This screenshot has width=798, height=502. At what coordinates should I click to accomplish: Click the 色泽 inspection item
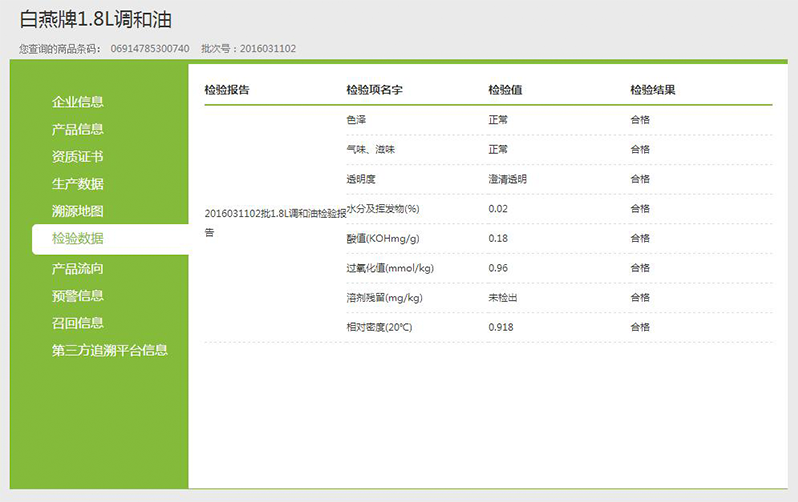356,120
